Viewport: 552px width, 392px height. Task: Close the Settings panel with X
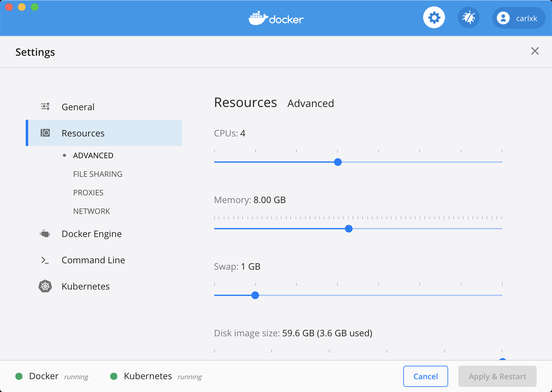535,51
